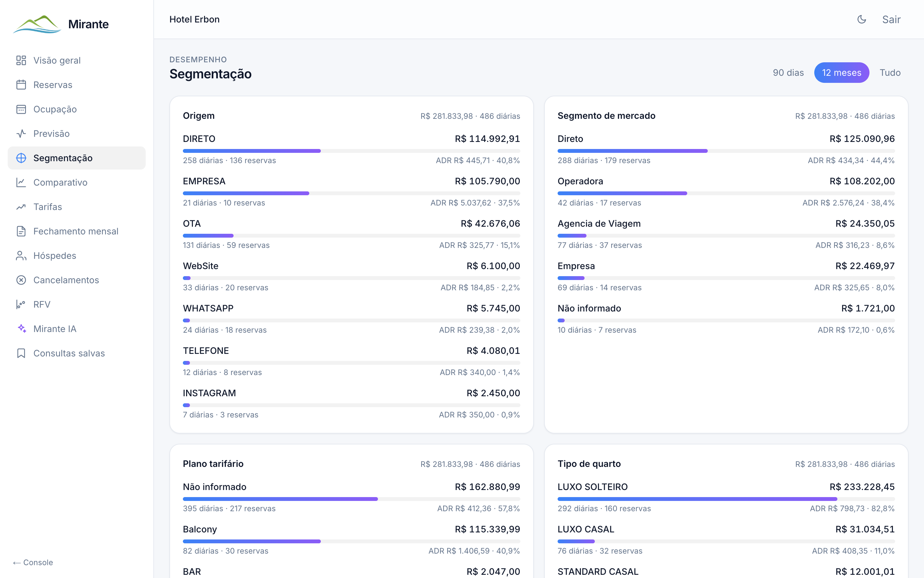The height and width of the screenshot is (578, 924).
Task: Click the WHATSAPP origin label
Action: coord(208,309)
